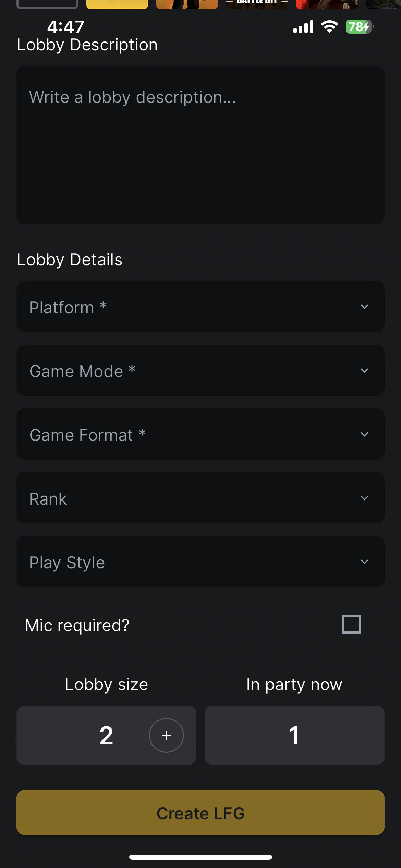Screen dimensions: 401x868
Task: Tap the Mic required? label
Action: [x=77, y=625]
